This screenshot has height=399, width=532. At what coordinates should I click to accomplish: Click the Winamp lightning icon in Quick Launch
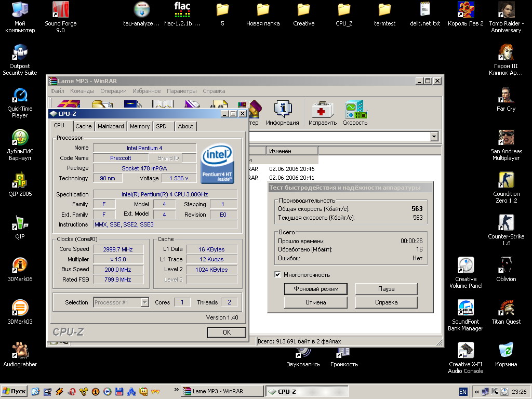click(59, 392)
